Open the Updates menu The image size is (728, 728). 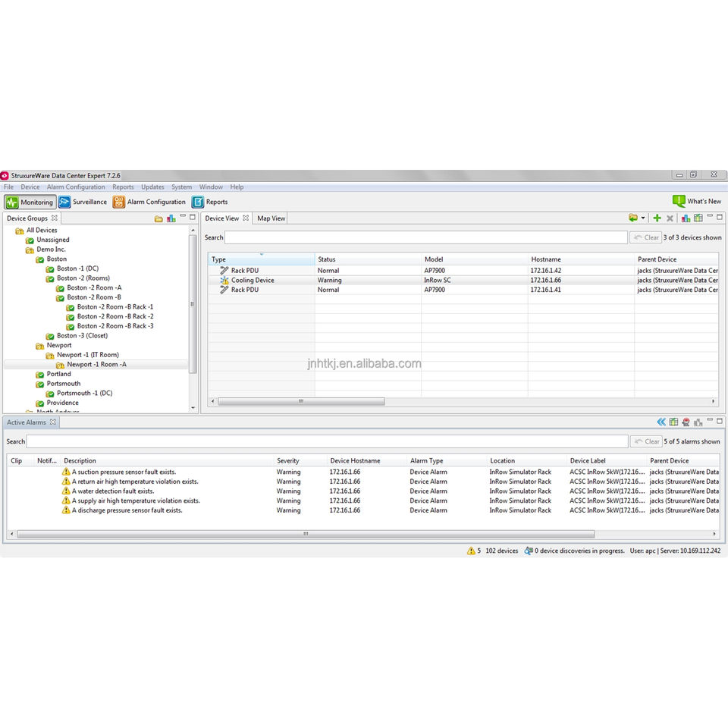tap(152, 187)
